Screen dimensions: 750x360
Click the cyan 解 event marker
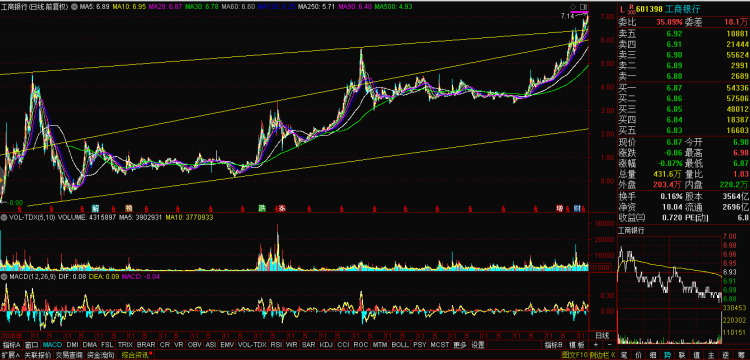pyautogui.click(x=95, y=208)
